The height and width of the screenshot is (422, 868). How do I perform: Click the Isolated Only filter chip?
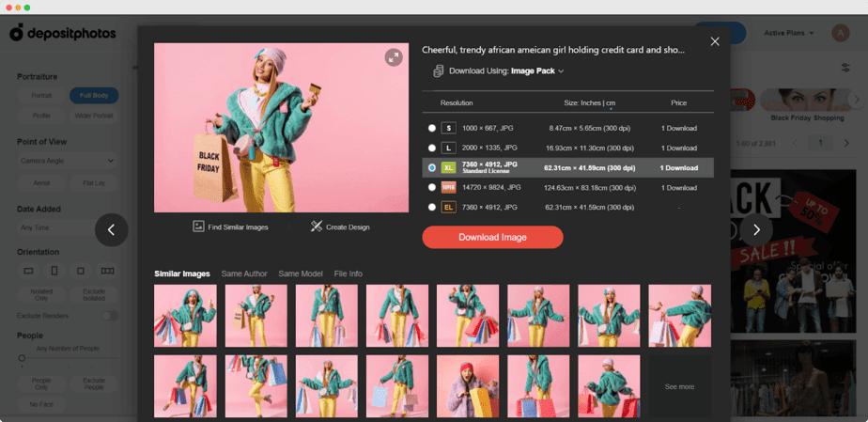coord(41,294)
